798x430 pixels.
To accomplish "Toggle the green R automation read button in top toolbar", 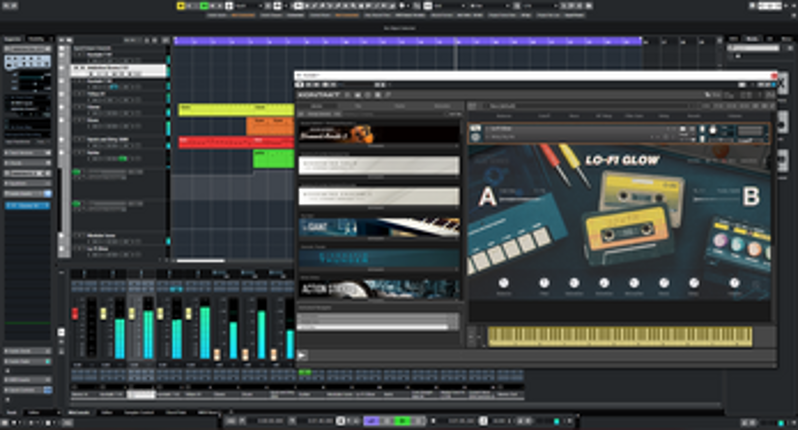I will [x=205, y=6].
